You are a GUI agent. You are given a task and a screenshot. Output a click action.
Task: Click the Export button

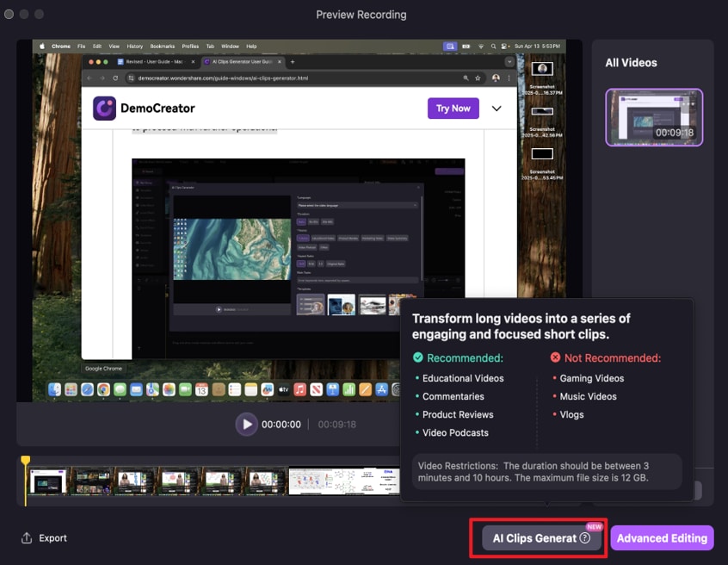coord(44,538)
